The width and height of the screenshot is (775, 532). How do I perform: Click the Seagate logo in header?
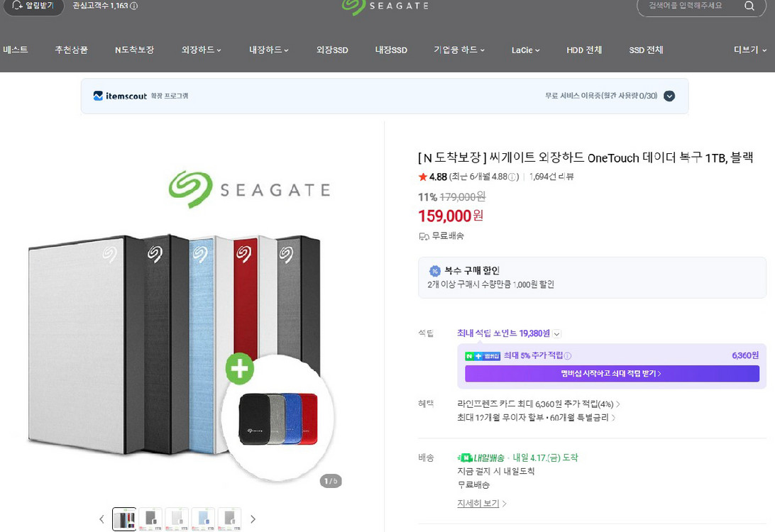click(385, 6)
